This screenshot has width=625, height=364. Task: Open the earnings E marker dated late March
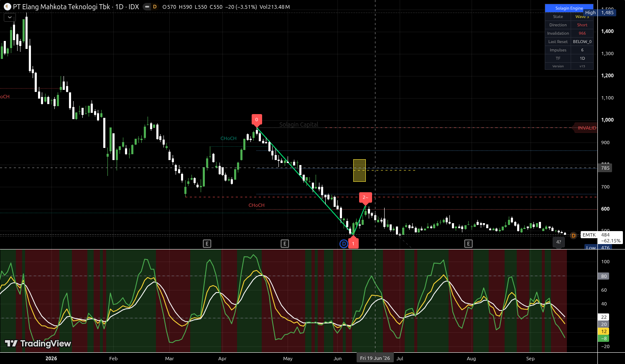tap(207, 244)
